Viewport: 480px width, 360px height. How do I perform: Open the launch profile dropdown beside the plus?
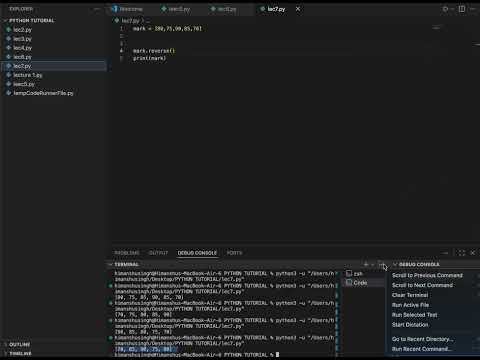click(372, 264)
